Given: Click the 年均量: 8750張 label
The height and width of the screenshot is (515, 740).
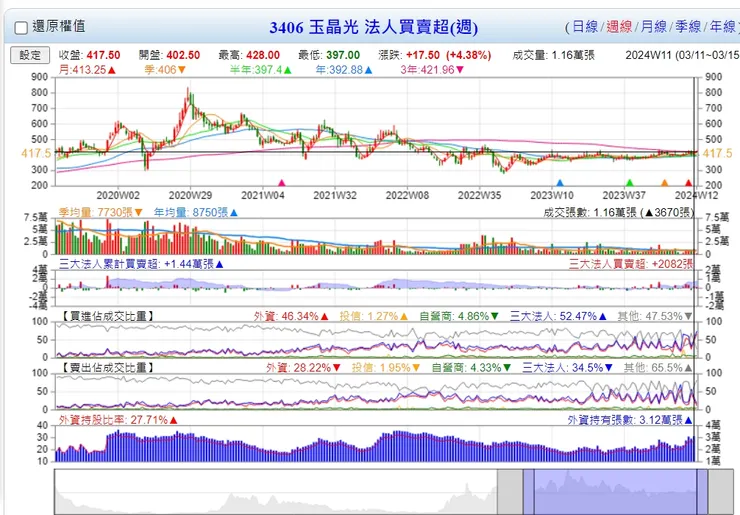Looking at the screenshot, I should point(195,212).
